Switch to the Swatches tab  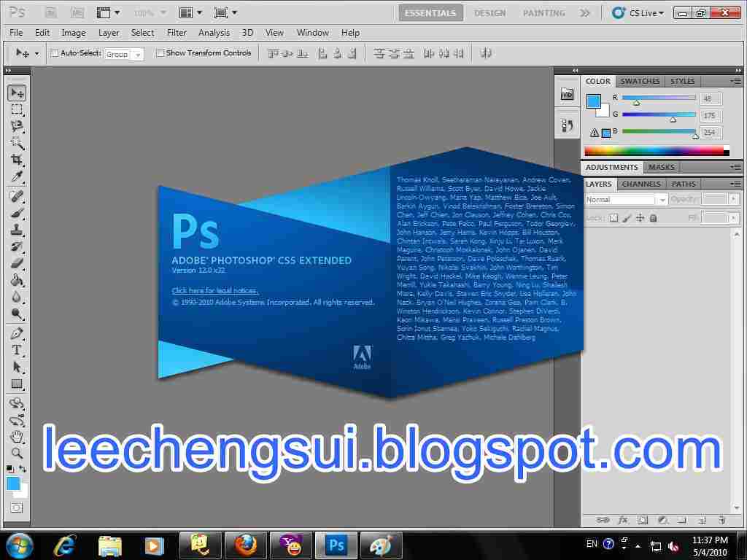tap(640, 81)
